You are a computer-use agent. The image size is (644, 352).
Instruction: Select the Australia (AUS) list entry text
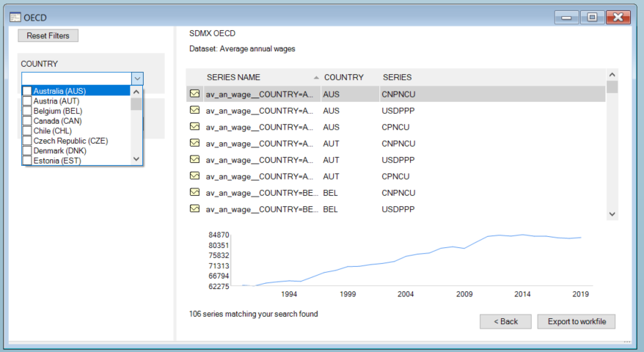(x=59, y=91)
